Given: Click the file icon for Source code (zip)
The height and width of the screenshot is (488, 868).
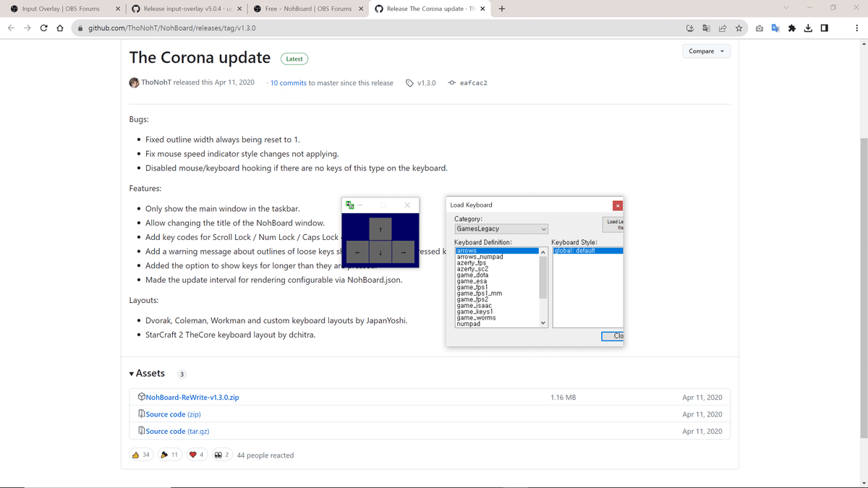Looking at the screenshot, I should (142, 414).
